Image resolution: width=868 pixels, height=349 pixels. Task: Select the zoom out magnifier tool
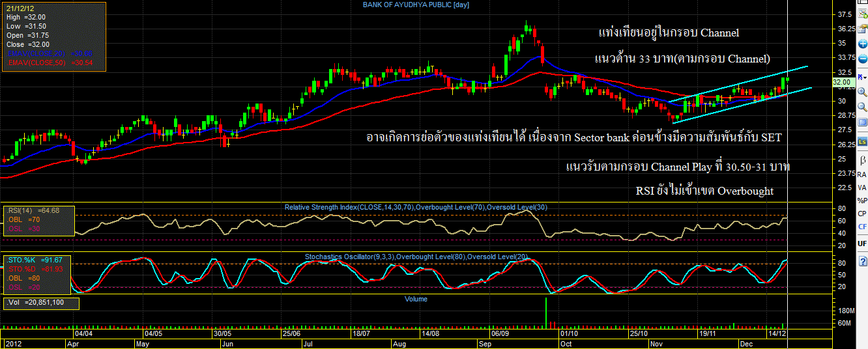coord(862,107)
